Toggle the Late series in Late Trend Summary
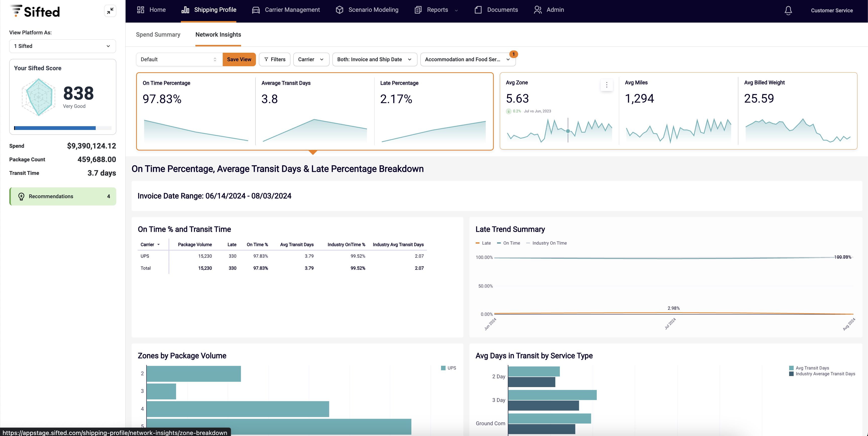Image resolution: width=868 pixels, height=436 pixels. [483, 243]
